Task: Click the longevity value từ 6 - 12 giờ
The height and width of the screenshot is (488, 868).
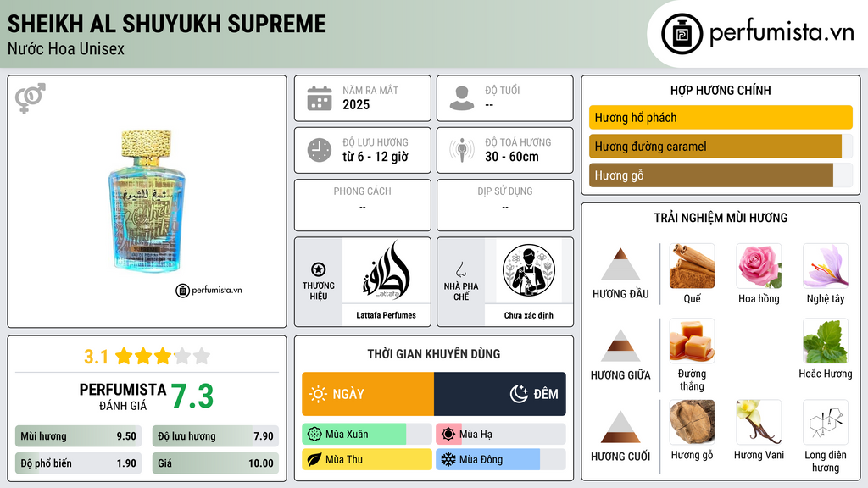Action: [376, 157]
